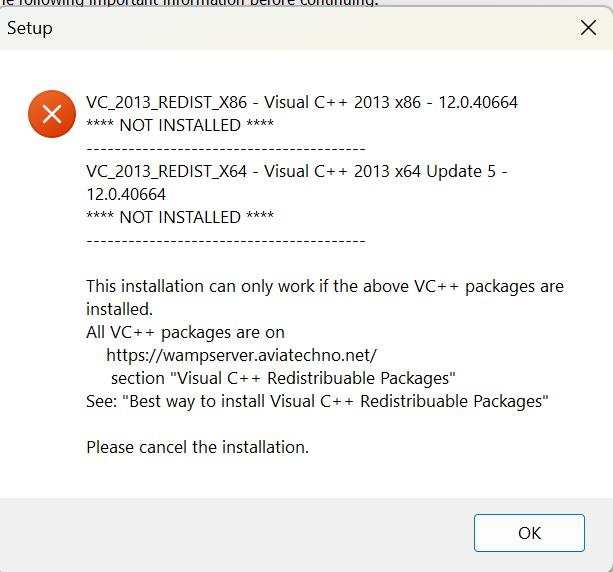The image size is (613, 572).
Task: Select the VC_2013_REDIST_X64 Update 5 line
Action: pos(297,171)
